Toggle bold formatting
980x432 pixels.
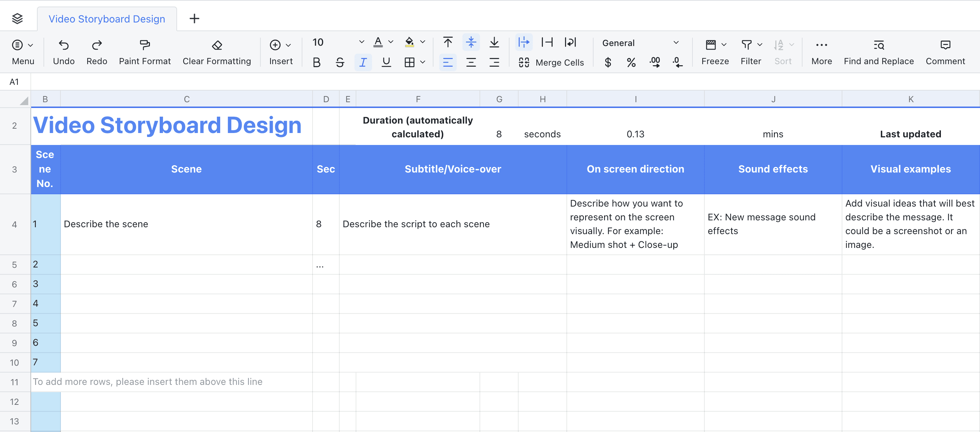[x=316, y=62]
